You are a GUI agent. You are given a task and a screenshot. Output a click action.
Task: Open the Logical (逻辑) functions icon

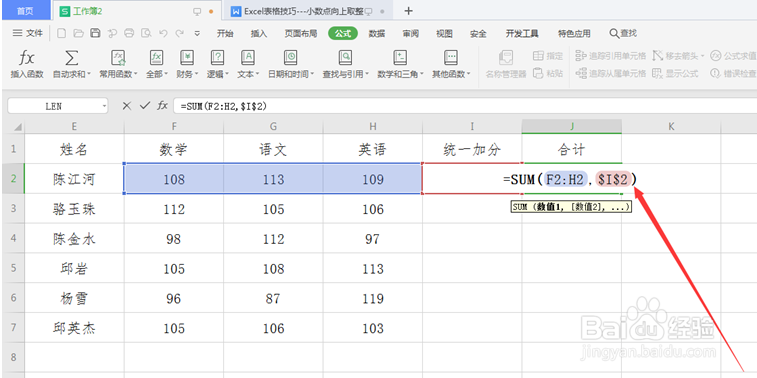pos(217,58)
